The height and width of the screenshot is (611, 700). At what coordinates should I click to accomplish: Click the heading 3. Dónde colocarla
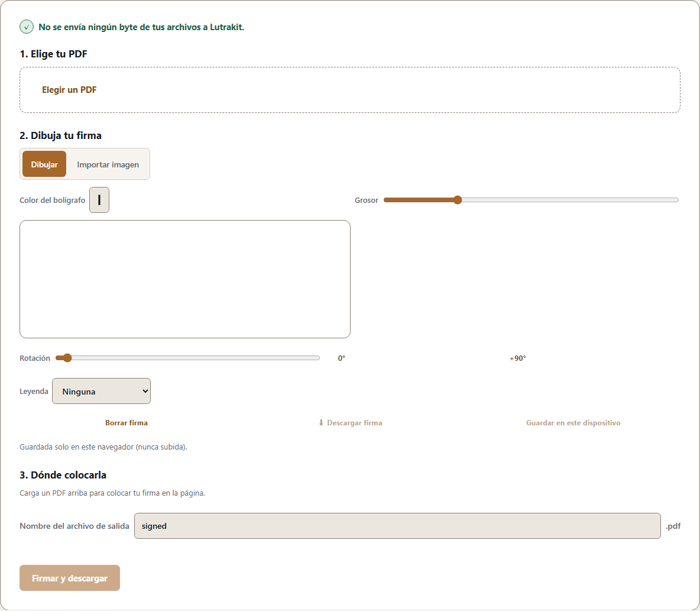(x=63, y=475)
